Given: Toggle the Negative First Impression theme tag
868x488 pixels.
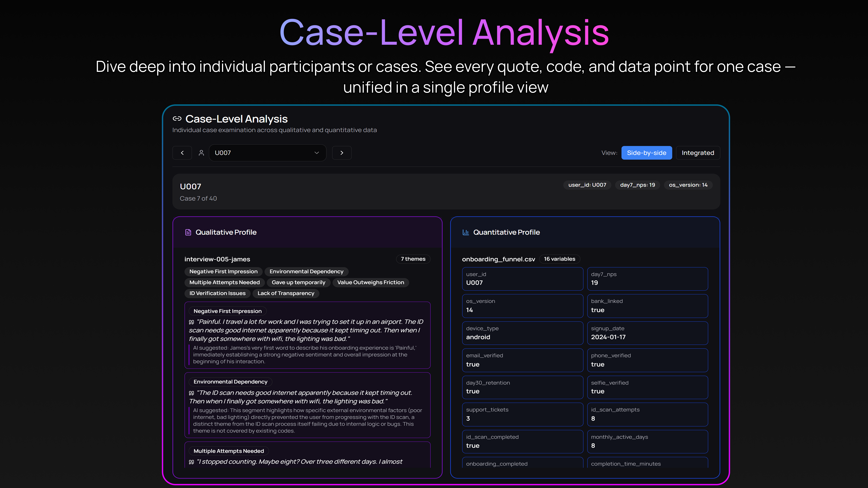Looking at the screenshot, I should pos(223,271).
